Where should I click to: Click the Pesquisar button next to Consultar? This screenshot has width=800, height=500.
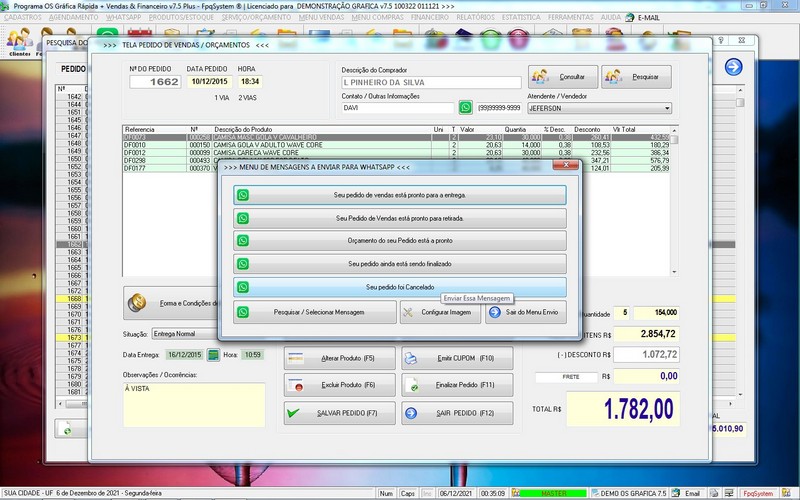[x=636, y=77]
